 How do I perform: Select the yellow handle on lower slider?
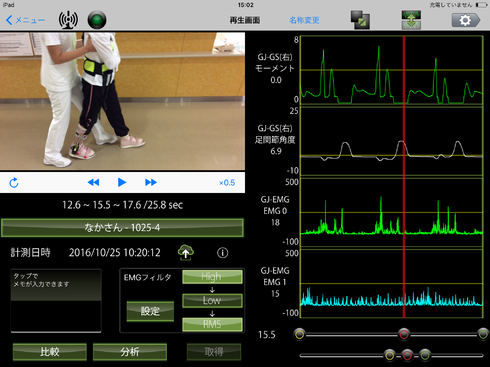coord(389,355)
